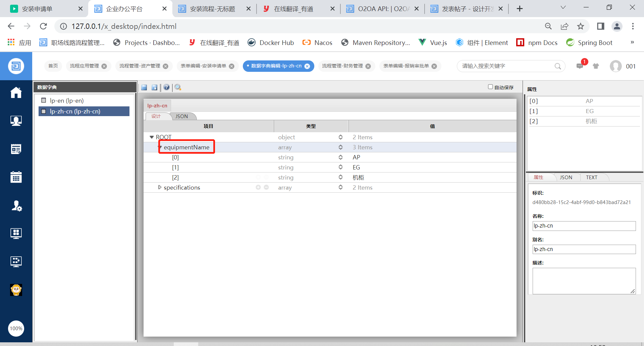Click the 别名 input field
Image resolution: width=644 pixels, height=346 pixels.
[584, 249]
